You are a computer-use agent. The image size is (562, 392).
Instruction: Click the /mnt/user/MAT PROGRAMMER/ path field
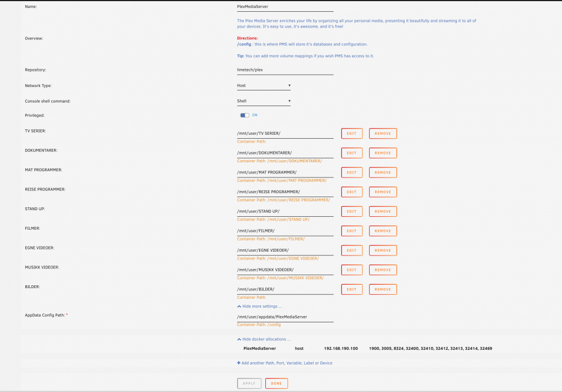(x=285, y=172)
